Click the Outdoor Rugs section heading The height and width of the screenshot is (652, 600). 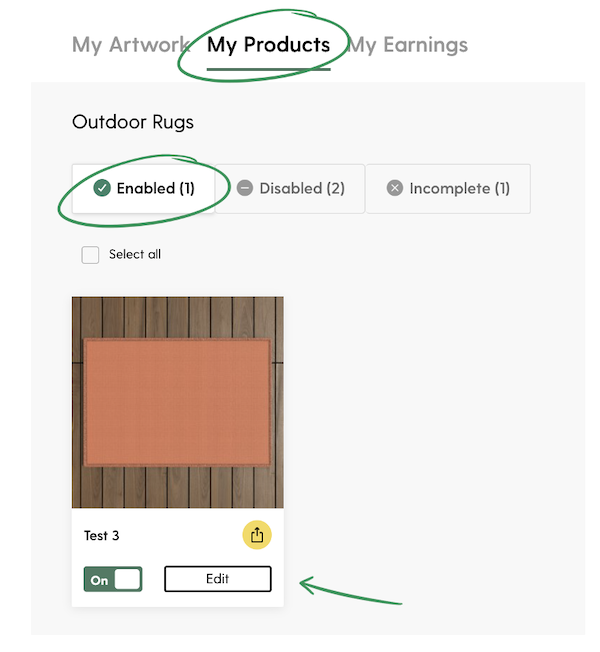click(133, 122)
